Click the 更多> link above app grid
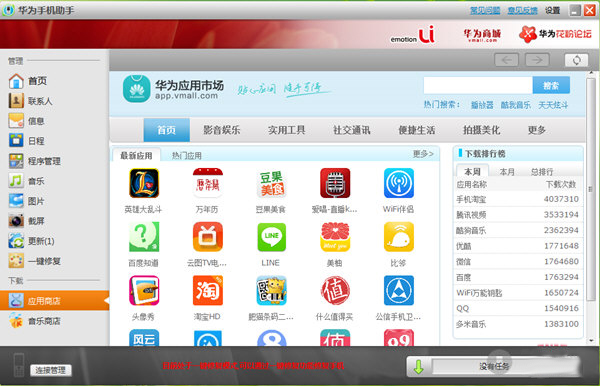The width and height of the screenshot is (600, 386). 423,154
